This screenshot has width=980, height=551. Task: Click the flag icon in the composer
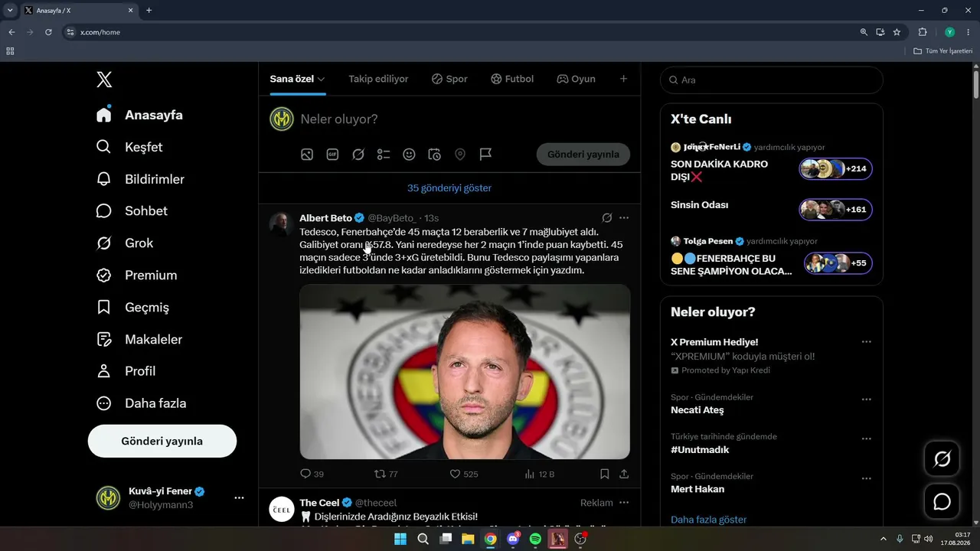485,155
